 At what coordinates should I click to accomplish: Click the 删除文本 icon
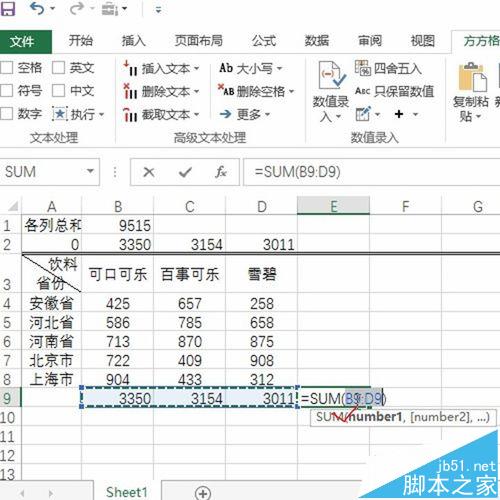pos(130,91)
